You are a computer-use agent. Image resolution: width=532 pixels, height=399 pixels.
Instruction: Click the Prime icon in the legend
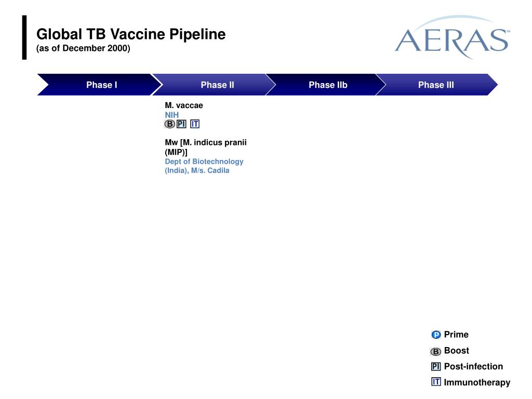436,335
